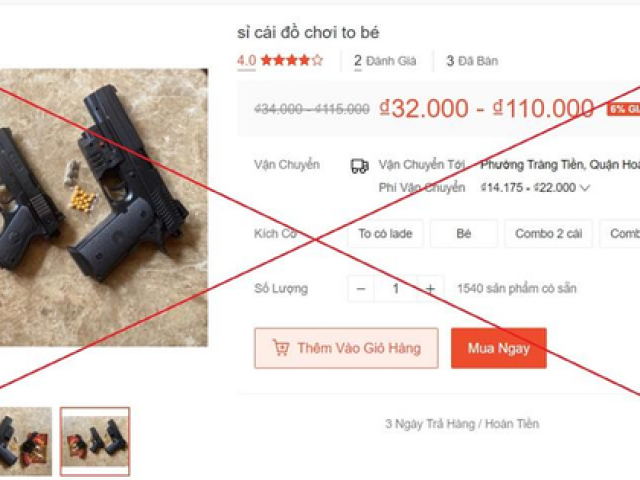Click the 4.0 rating score link

pyautogui.click(x=247, y=61)
